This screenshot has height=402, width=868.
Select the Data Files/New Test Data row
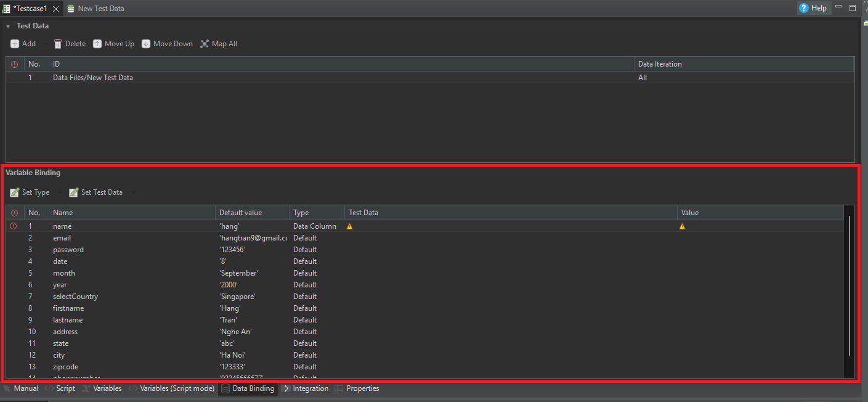coord(93,78)
